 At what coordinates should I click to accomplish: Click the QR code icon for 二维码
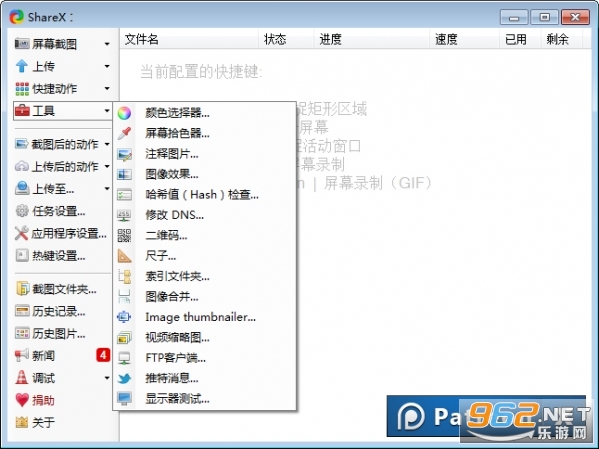[x=124, y=235]
